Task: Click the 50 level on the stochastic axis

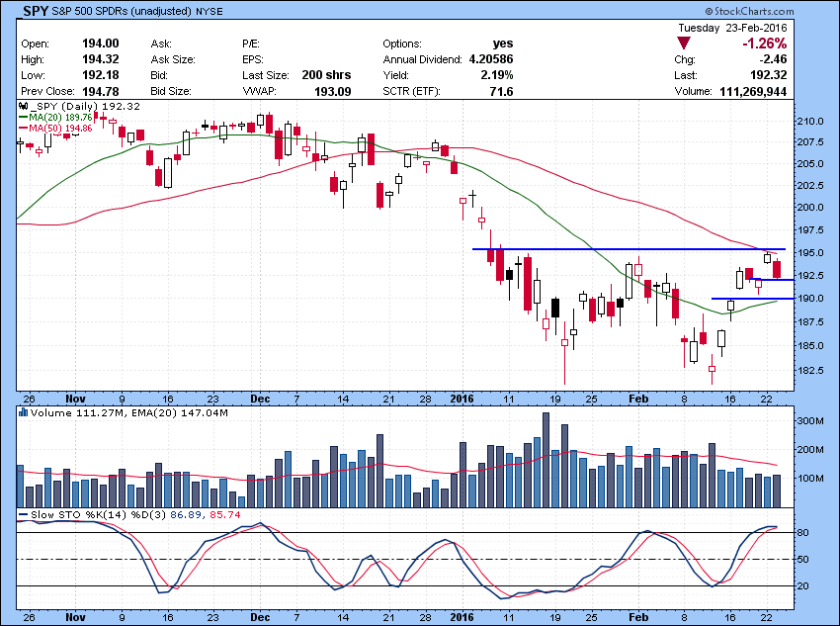Action: 802,559
